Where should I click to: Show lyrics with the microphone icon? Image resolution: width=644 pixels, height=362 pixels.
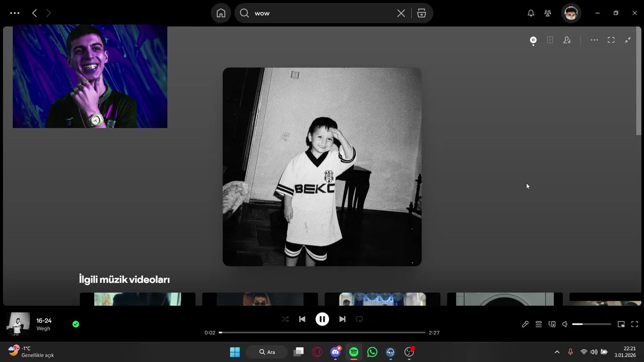pos(525,324)
